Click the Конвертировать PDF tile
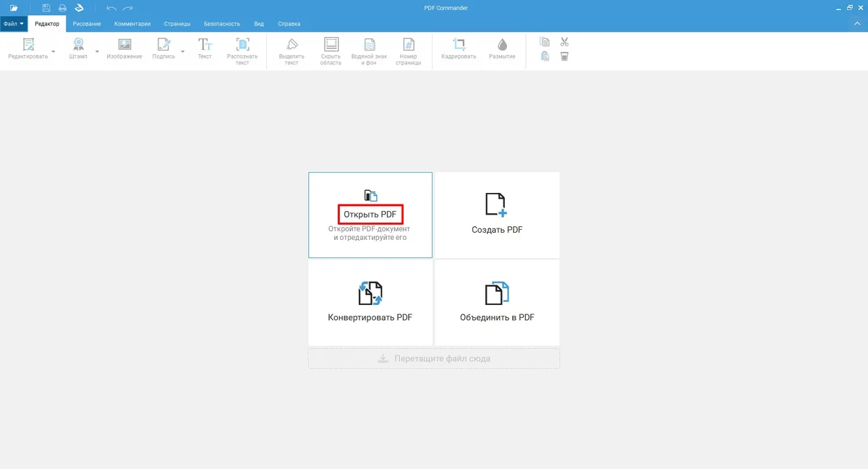This screenshot has height=469, width=868. click(x=370, y=302)
